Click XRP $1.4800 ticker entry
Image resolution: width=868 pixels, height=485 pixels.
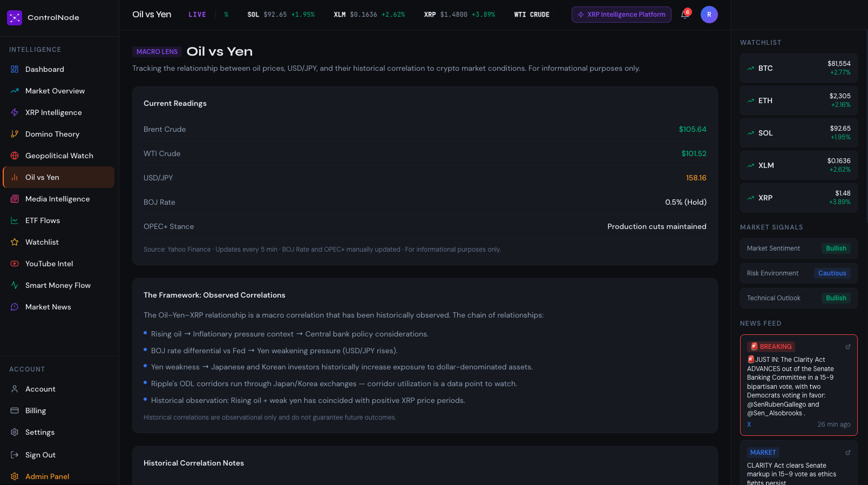(459, 15)
